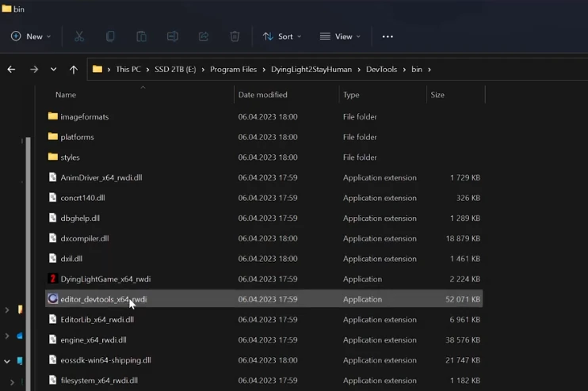The image size is (588, 391).
Task: Go up one folder level arrow
Action: tap(74, 70)
